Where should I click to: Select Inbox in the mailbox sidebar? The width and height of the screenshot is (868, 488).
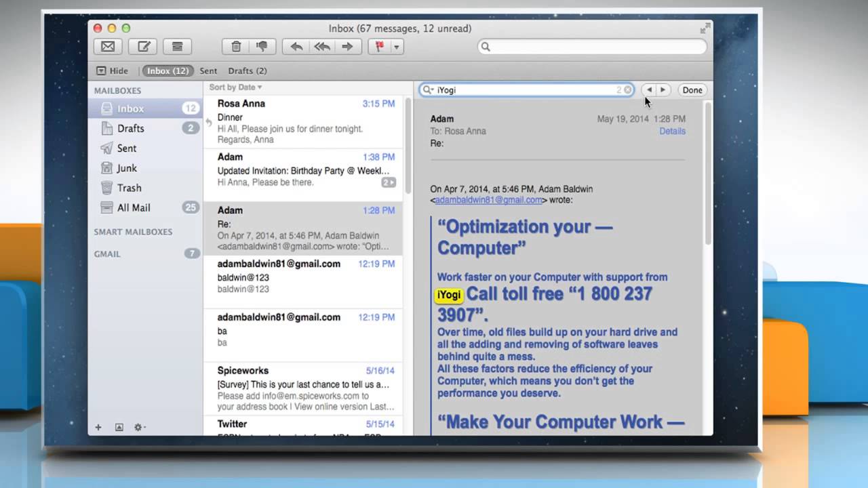tap(145, 108)
